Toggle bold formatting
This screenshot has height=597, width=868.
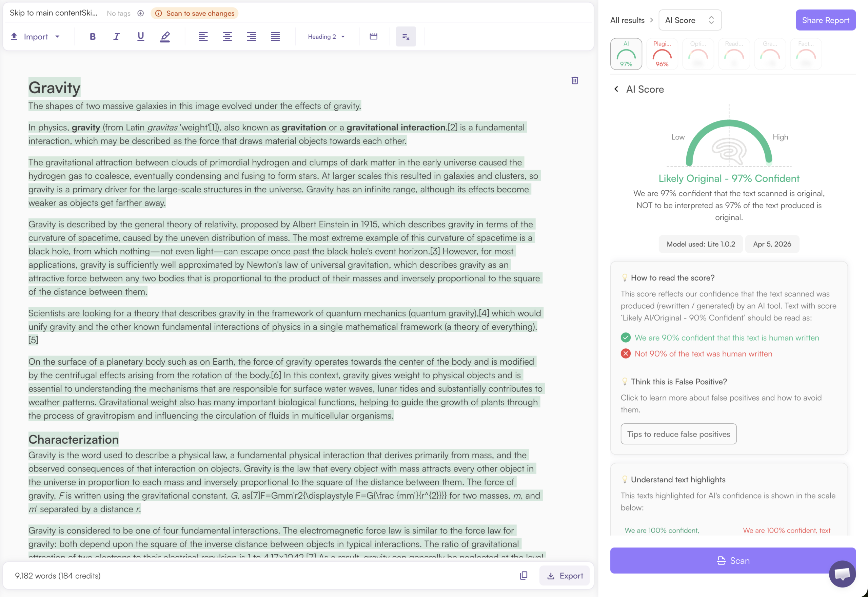[93, 37]
